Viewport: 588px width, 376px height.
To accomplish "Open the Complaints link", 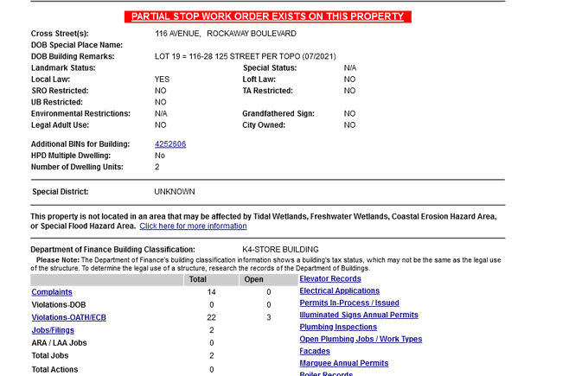I will click(52, 292).
